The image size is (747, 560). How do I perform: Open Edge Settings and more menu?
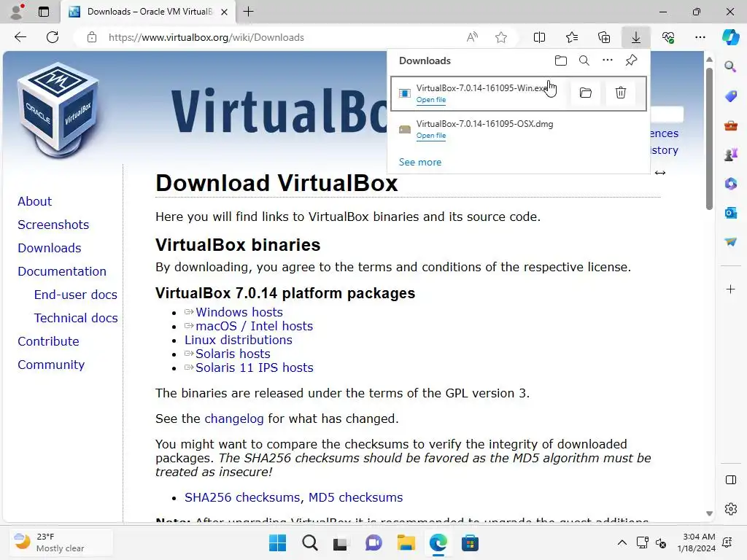coord(700,37)
